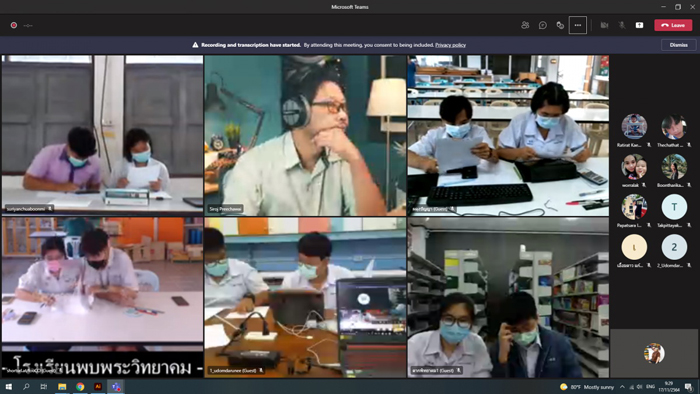Image resolution: width=700 pixels, height=394 pixels.
Task: Open Task View on the taskbar
Action: pos(44,387)
